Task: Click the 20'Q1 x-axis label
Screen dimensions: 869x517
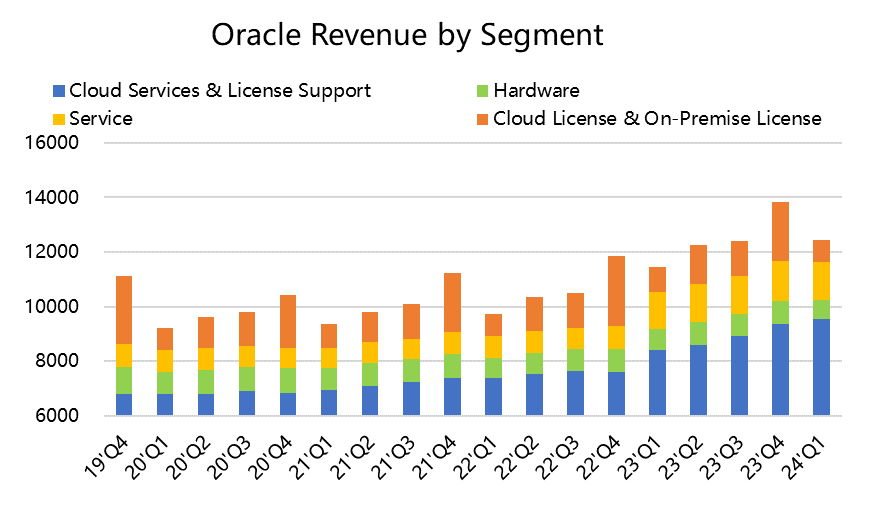Action: pos(148,457)
